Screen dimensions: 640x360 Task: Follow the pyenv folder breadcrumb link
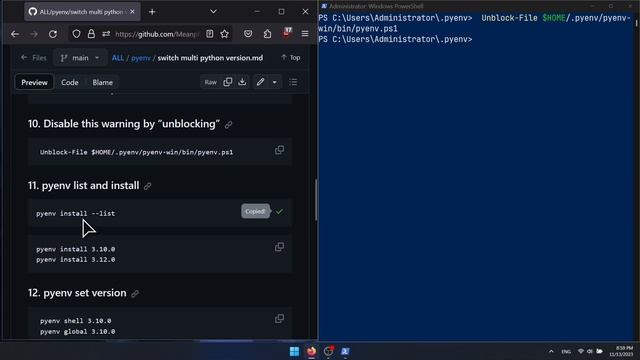coord(141,58)
